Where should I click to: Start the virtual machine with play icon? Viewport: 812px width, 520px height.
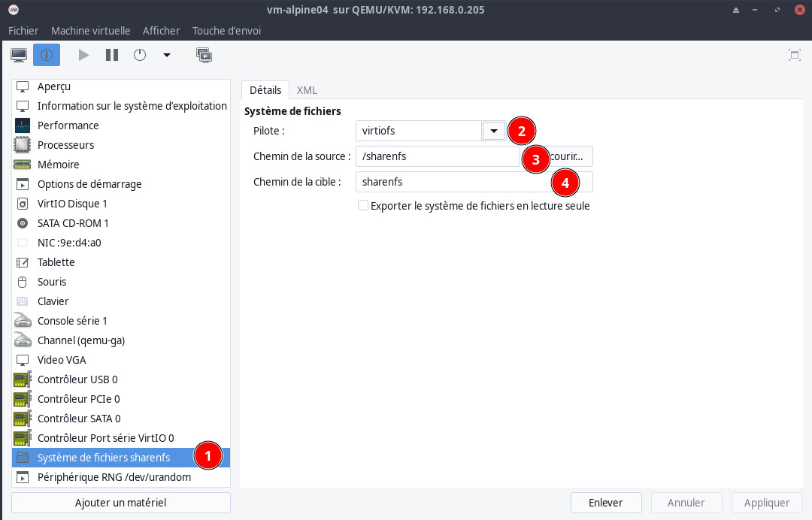pos(83,55)
